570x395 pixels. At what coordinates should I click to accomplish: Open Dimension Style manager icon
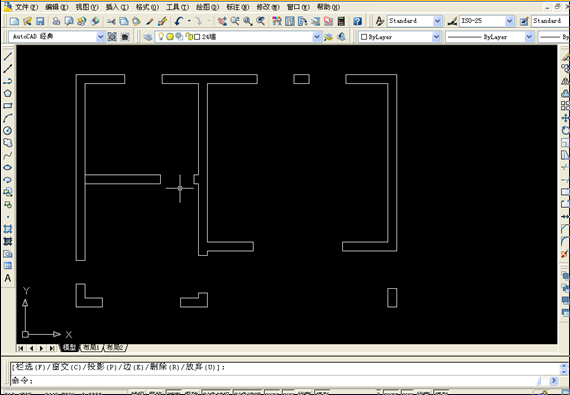452,21
